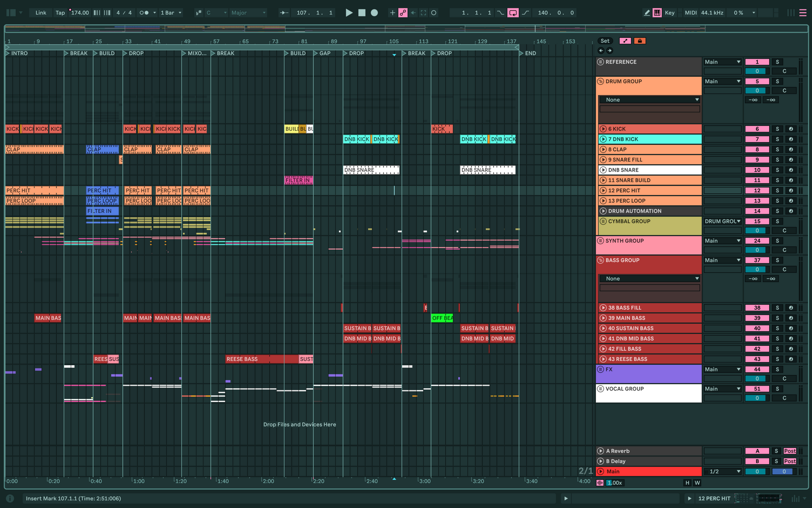Screen dimensions: 812x508
Task: Click the 43 REESE BASS track play icon
Action: (603, 359)
